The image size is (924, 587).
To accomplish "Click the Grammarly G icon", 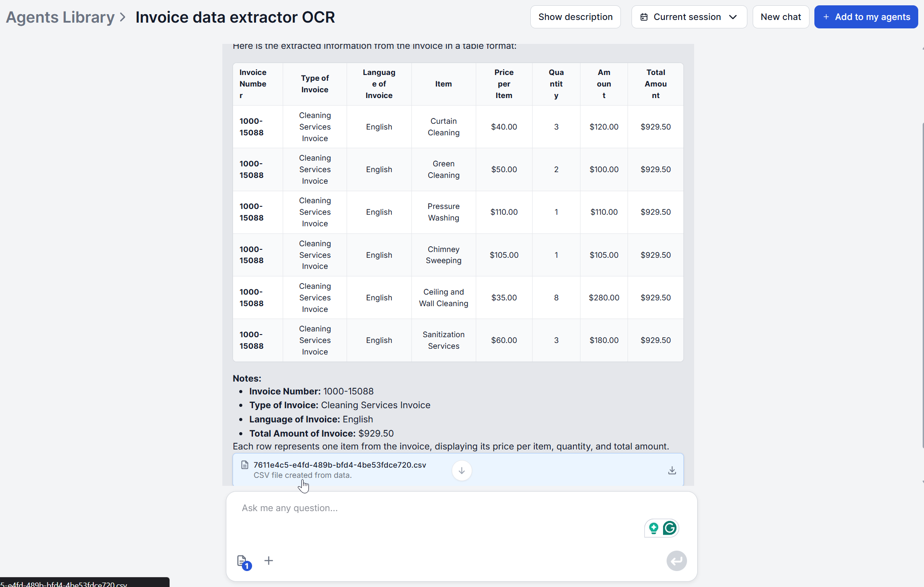I will click(x=670, y=528).
